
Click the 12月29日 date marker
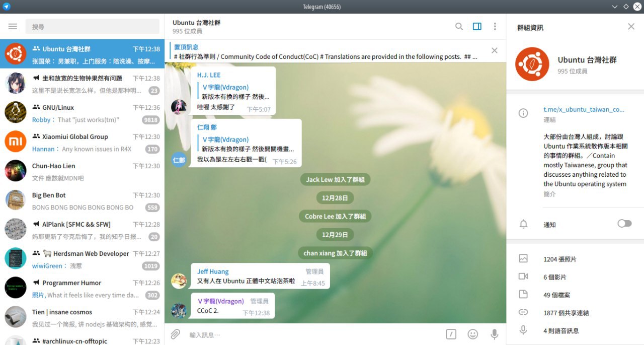(x=335, y=235)
